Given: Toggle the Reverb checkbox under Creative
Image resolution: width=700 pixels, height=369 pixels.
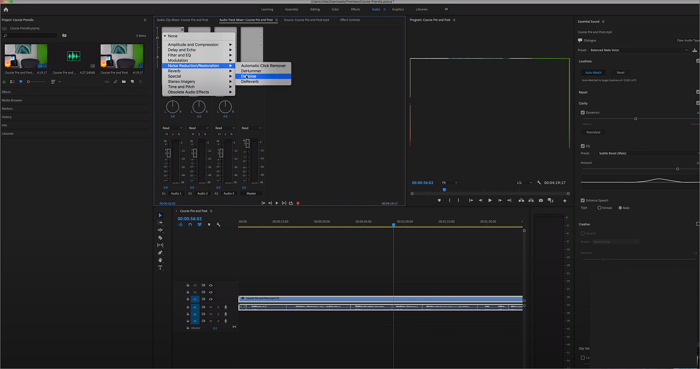Looking at the screenshot, I should [583, 233].
